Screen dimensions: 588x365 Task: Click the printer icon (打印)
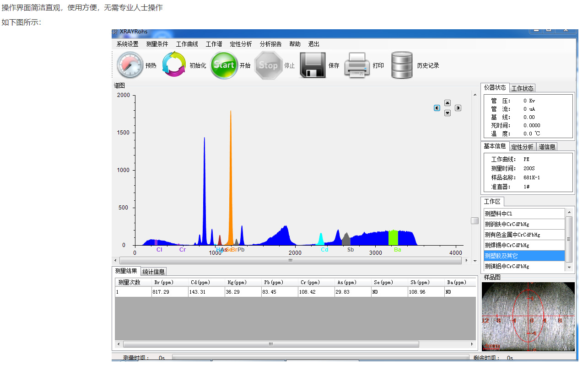[357, 65]
